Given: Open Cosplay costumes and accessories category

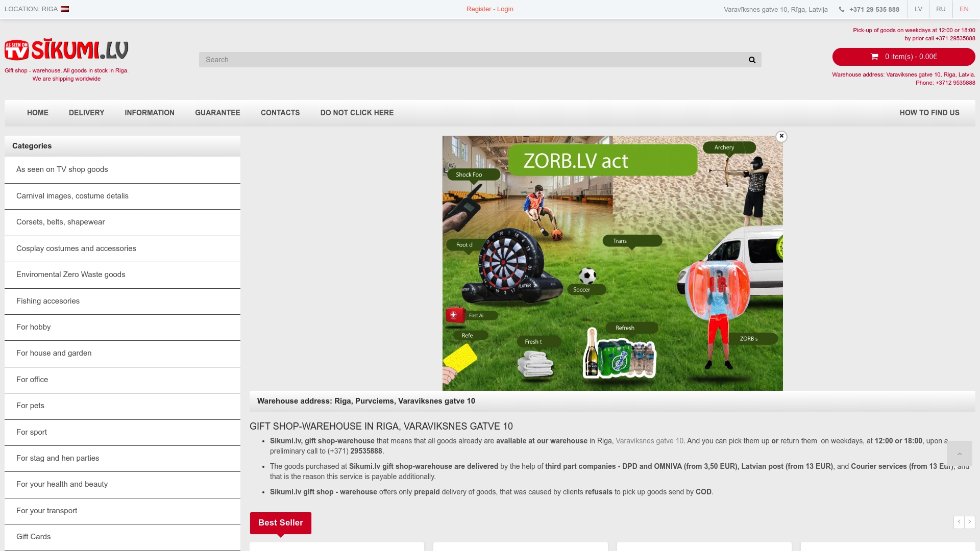Looking at the screenshot, I should click(122, 249).
